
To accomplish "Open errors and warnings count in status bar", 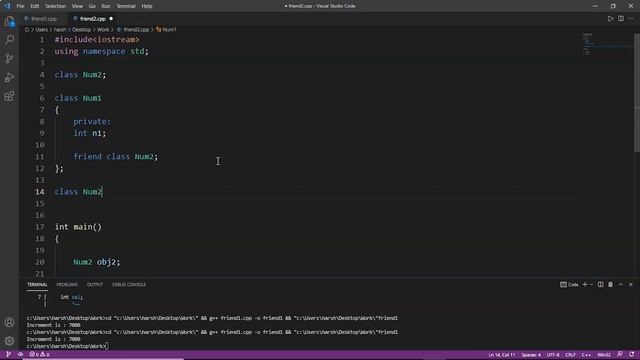I will click(x=39, y=354).
